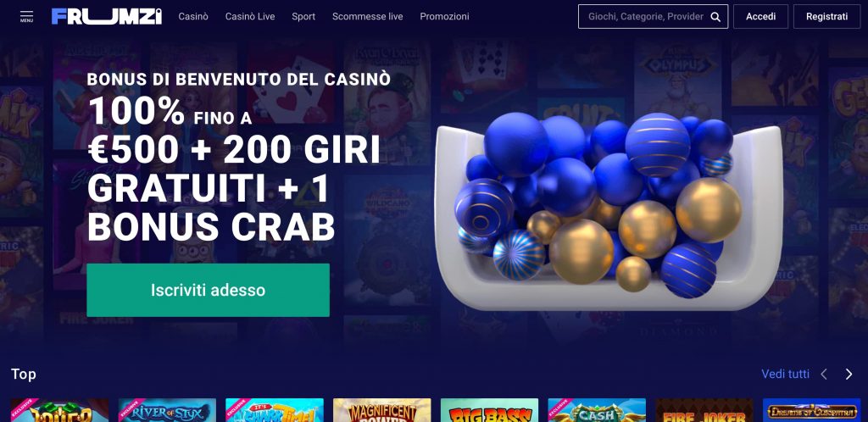
Task: Open the Promozioni page
Action: (x=444, y=17)
